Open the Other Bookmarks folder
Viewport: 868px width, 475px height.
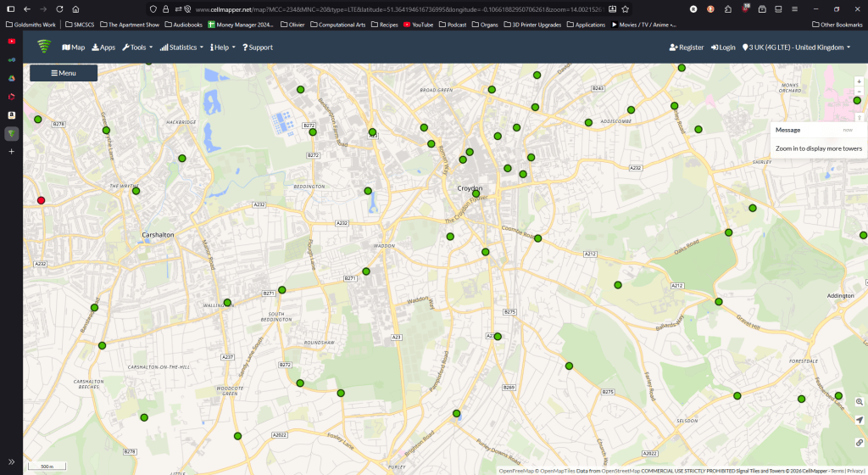pyautogui.click(x=837, y=25)
